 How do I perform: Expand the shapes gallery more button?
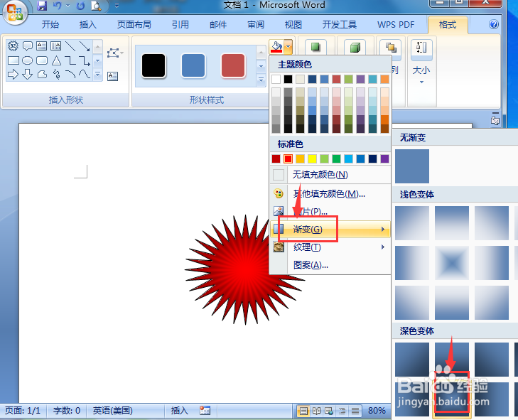coord(98,75)
